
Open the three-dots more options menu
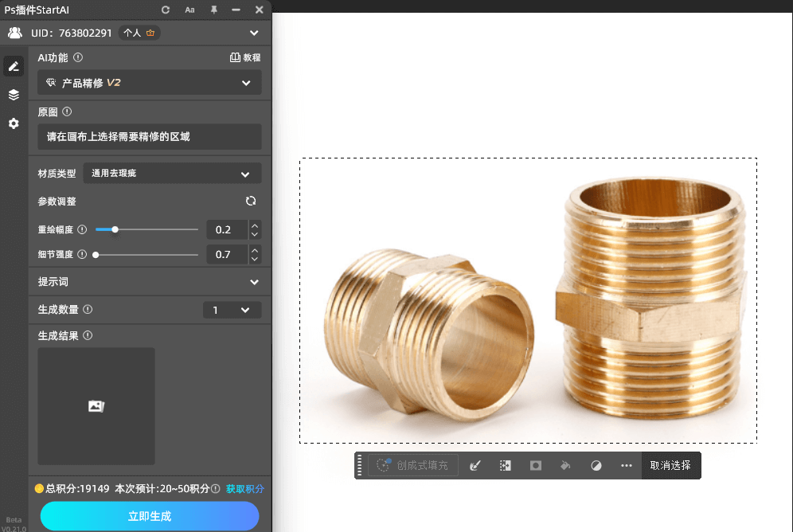point(626,465)
